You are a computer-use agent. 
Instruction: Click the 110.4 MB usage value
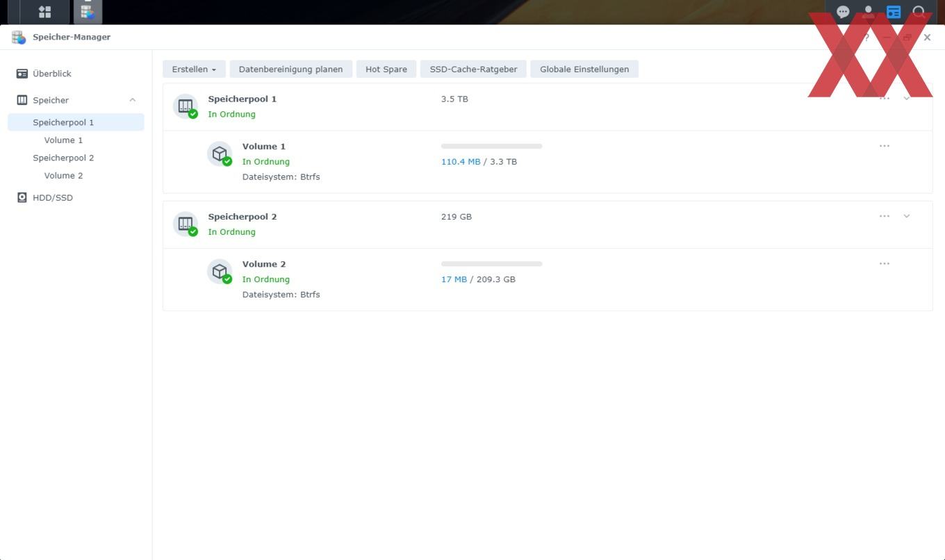click(x=461, y=161)
